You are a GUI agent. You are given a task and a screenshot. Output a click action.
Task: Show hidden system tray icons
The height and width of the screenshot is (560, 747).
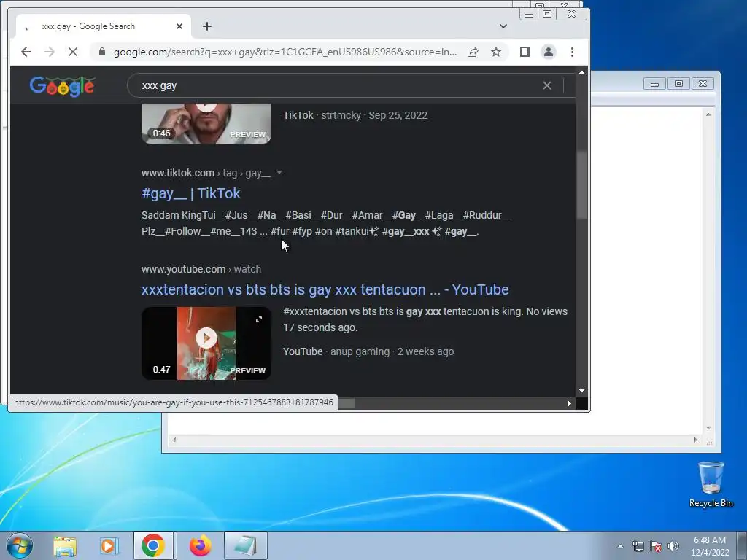pos(620,546)
